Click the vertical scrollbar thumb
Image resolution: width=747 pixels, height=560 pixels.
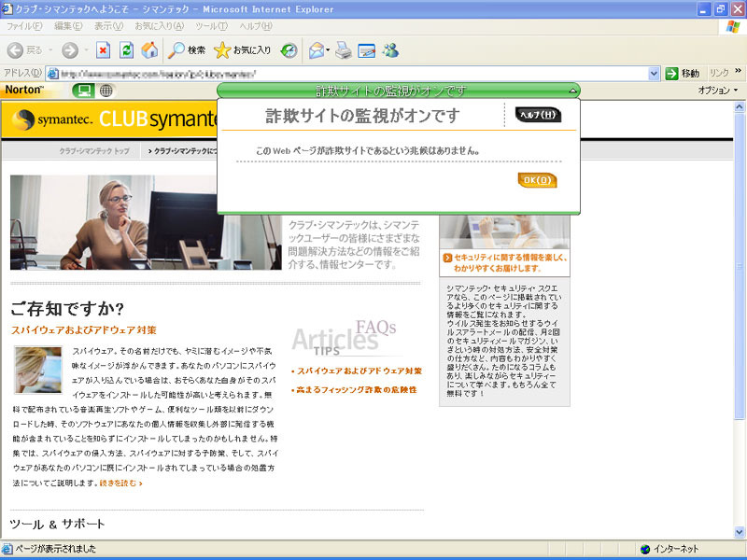point(739,267)
